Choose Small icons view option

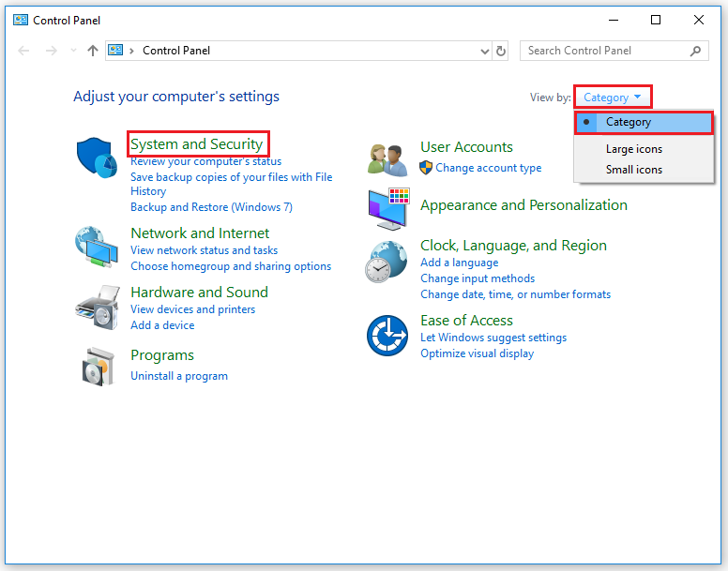633,170
